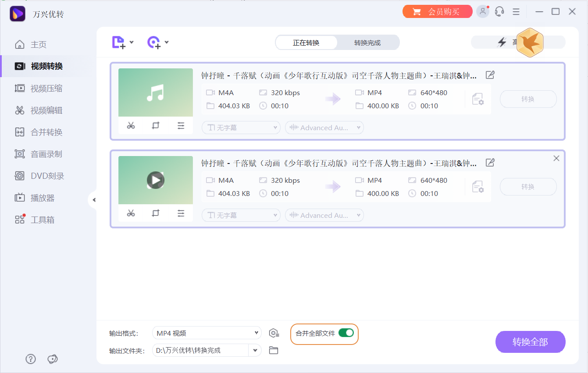Open the 输出格式 MP4 格式 dropdown
Viewport: 588px width, 373px height.
[x=207, y=333]
